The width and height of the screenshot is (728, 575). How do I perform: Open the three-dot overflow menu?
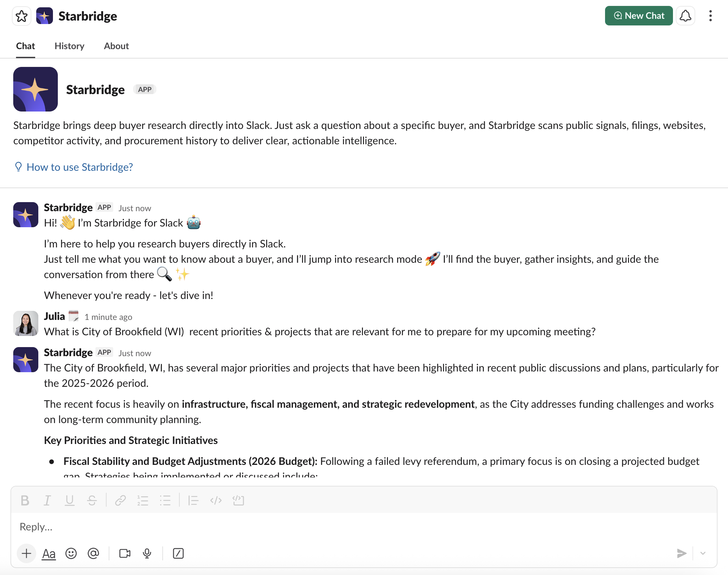pyautogui.click(x=710, y=16)
